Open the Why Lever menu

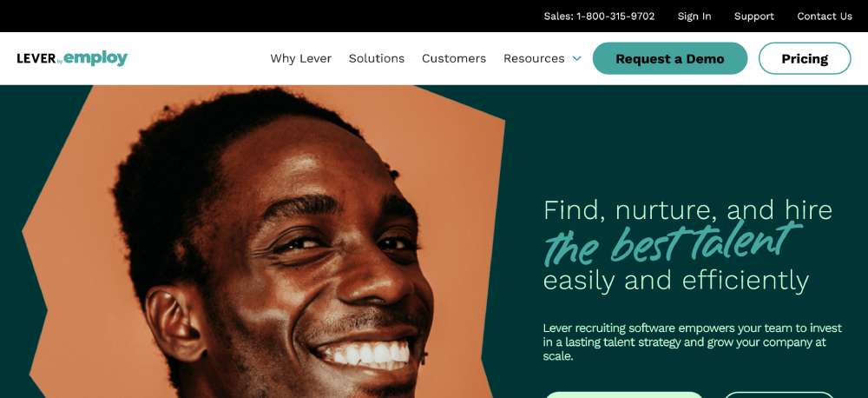(300, 58)
